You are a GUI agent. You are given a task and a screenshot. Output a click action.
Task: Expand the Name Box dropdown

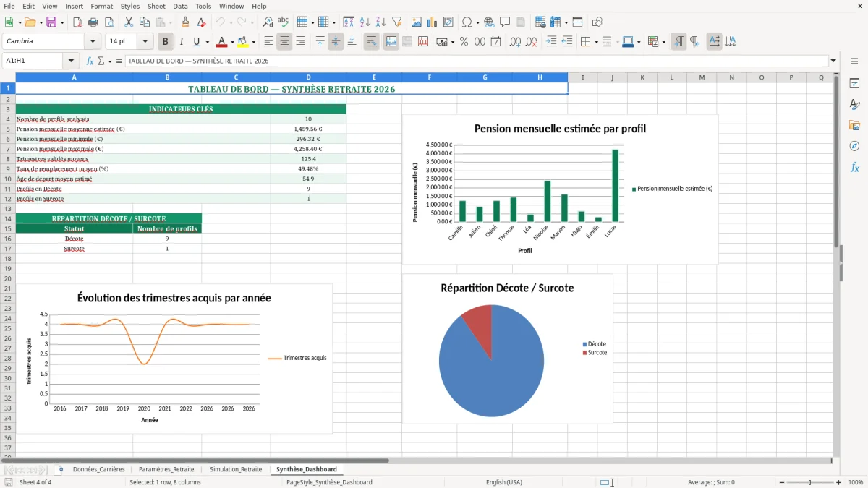71,61
